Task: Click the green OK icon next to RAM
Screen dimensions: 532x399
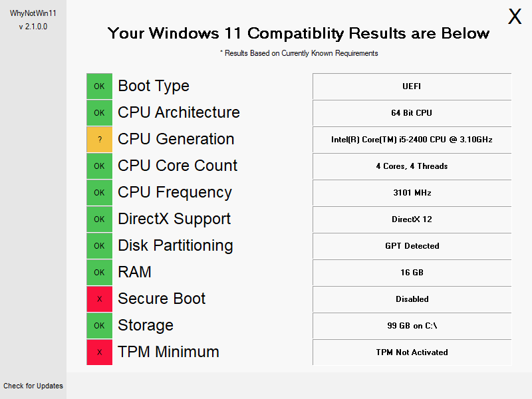Action: point(99,273)
